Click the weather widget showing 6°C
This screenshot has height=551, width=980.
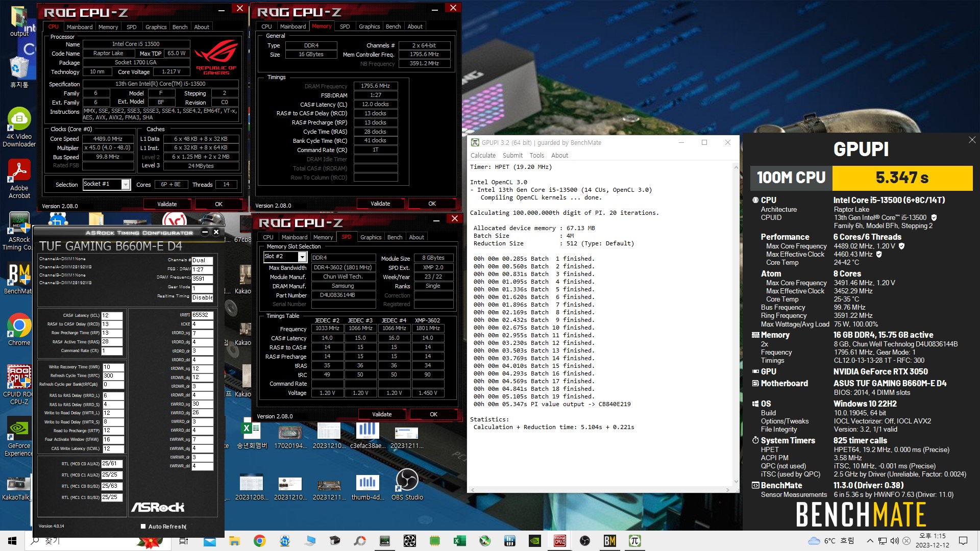tap(831, 541)
